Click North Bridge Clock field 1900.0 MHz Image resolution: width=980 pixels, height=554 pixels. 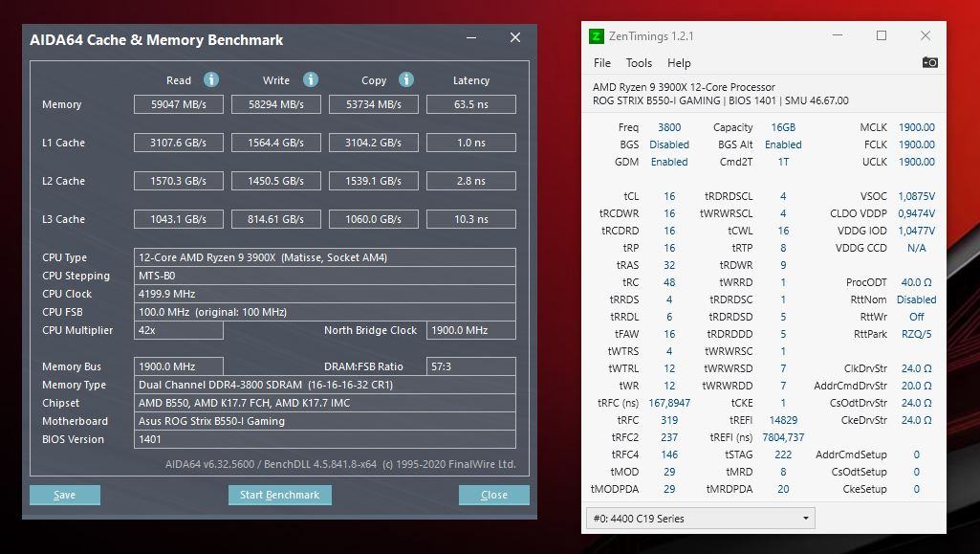coord(471,330)
